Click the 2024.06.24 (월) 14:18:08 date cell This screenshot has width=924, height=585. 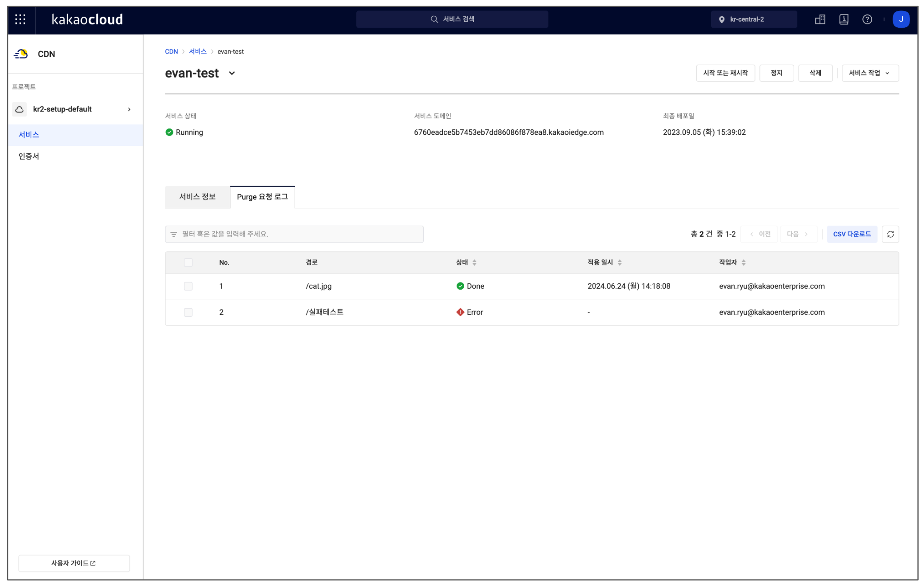(628, 286)
